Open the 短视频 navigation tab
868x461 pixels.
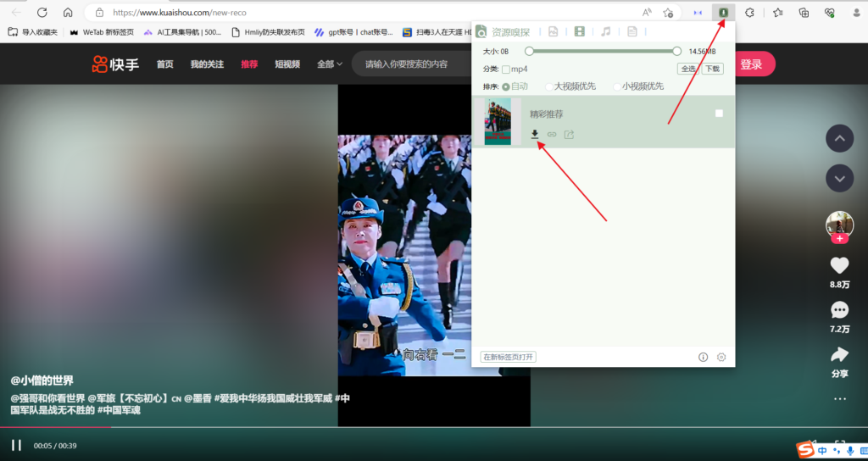point(287,64)
